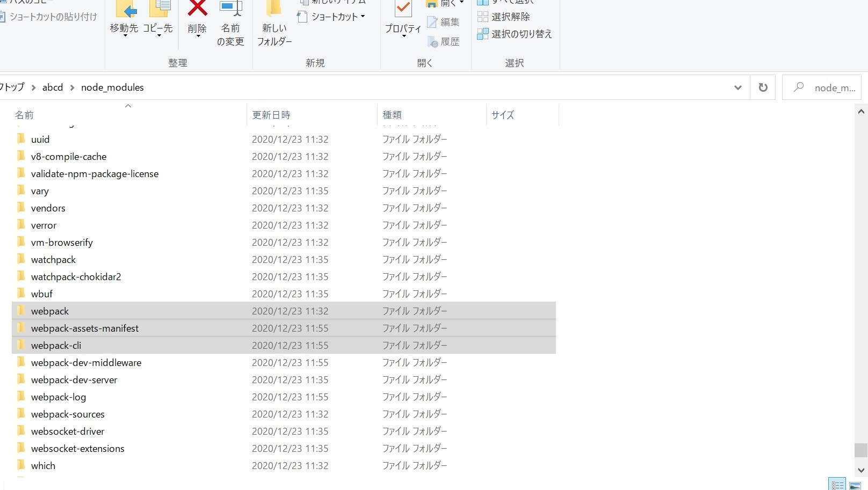Click folder icon of uuid
This screenshot has height=490, width=868.
[x=21, y=138]
